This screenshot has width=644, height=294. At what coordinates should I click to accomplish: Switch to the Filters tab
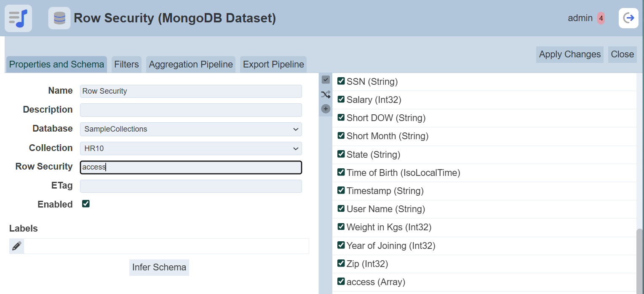(x=126, y=65)
